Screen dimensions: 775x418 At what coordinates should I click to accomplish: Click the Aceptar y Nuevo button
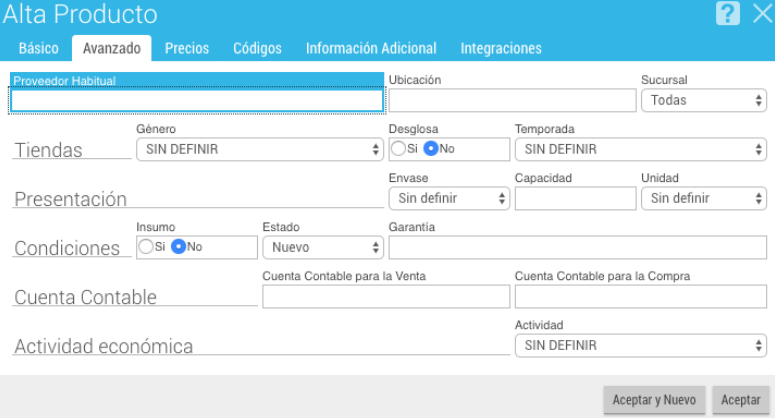coord(654,400)
